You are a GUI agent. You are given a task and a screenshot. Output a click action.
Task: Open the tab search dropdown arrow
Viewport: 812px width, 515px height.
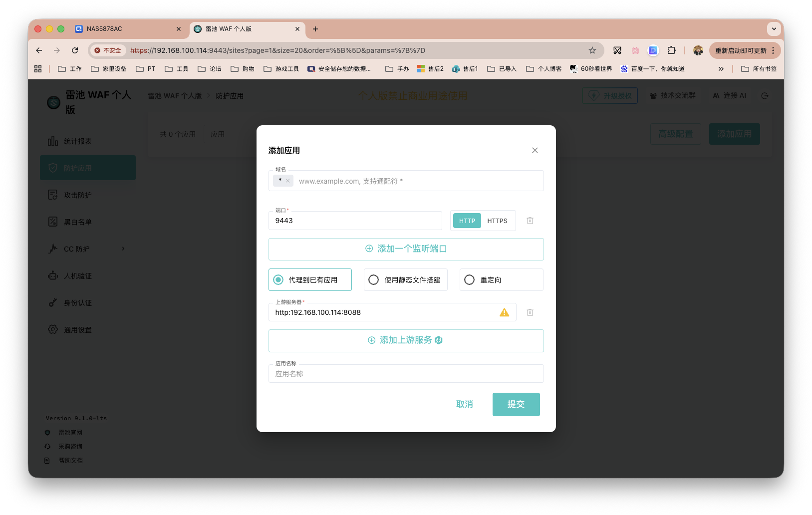click(x=774, y=29)
